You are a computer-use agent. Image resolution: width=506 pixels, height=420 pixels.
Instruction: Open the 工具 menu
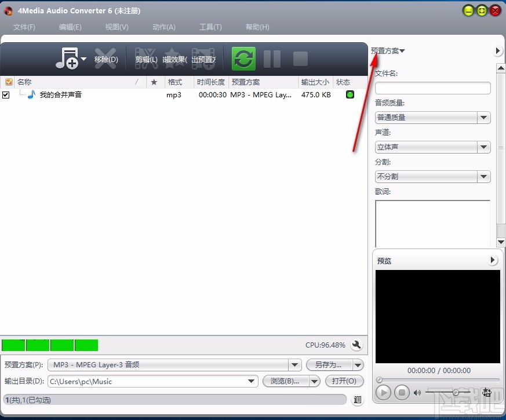pyautogui.click(x=210, y=27)
